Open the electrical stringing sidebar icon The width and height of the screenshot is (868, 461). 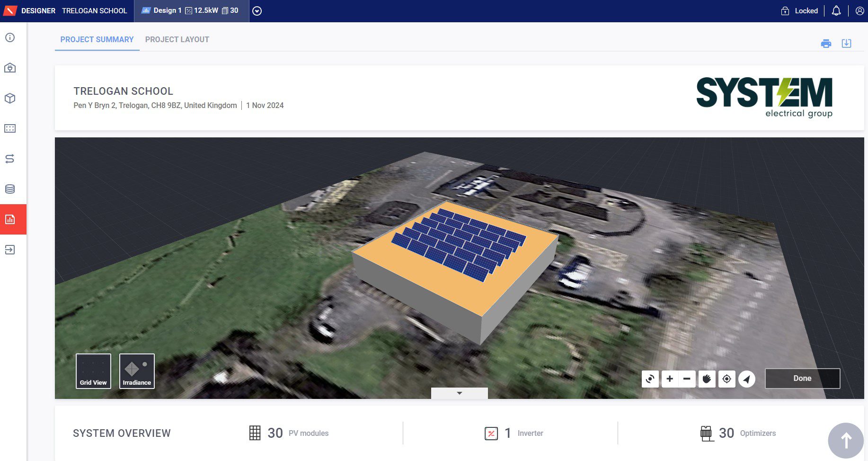pos(10,159)
